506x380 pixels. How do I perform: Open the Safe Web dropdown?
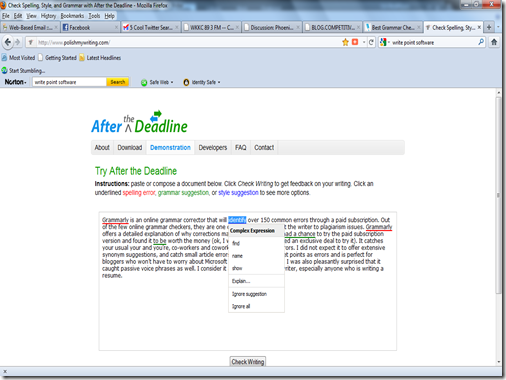pos(157,82)
